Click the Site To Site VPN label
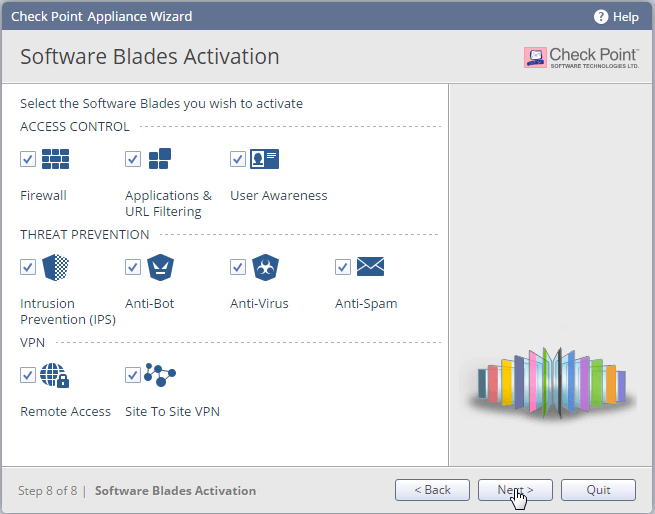This screenshot has height=514, width=655. click(x=172, y=411)
